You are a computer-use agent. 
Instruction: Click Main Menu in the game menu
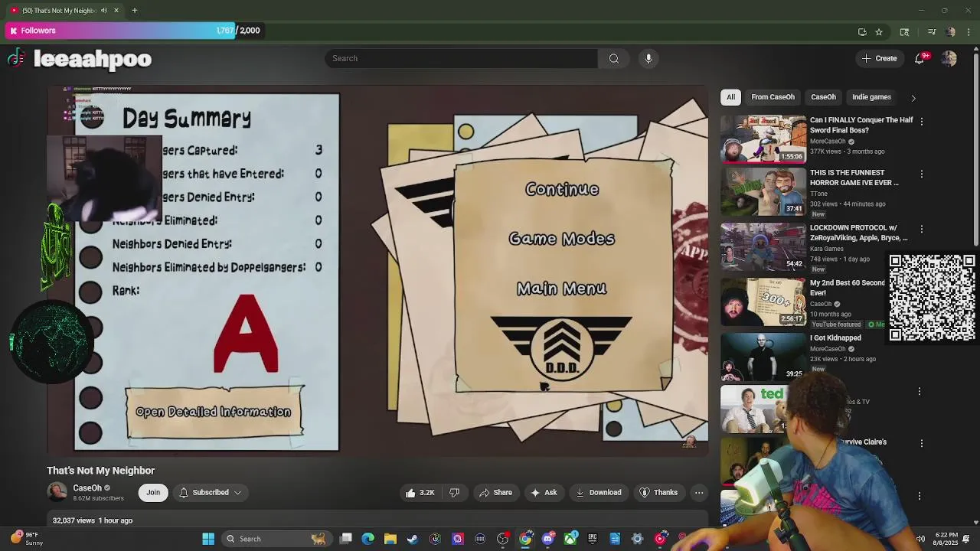point(562,289)
